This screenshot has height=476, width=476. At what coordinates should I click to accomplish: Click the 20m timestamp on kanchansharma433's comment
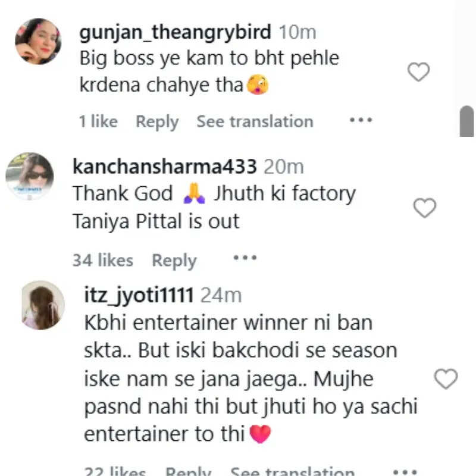click(283, 167)
